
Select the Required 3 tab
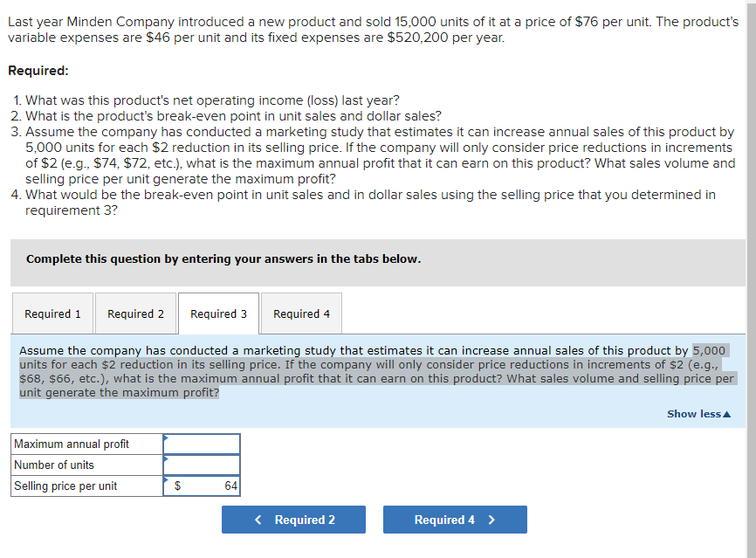pos(218,314)
